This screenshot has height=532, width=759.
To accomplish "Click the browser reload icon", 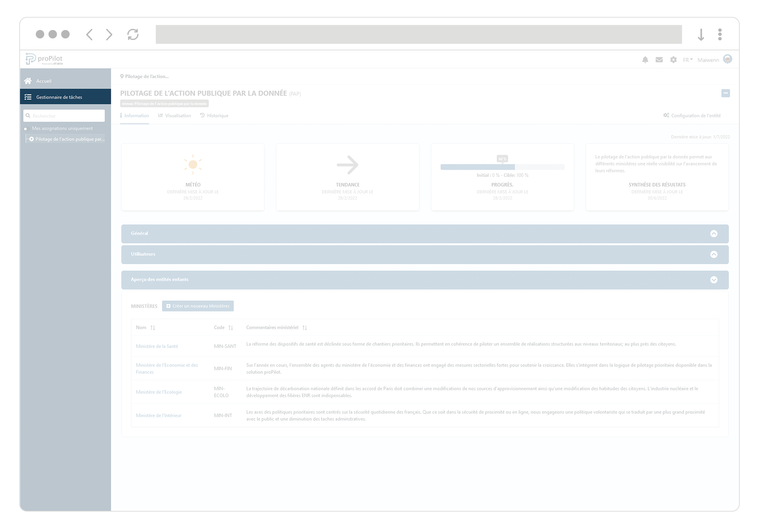I will pos(133,35).
